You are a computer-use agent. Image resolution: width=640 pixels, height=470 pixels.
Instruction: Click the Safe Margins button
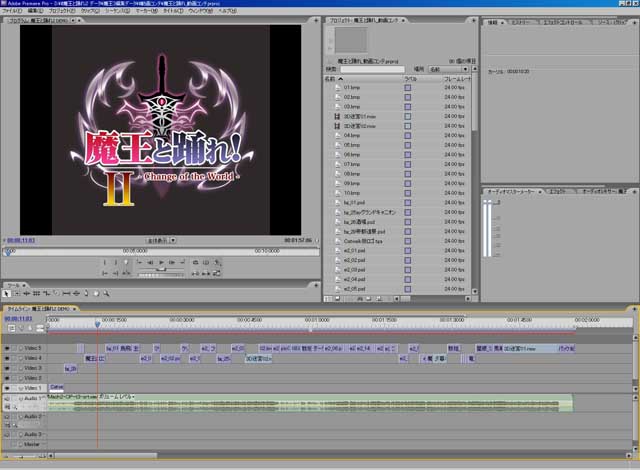pyautogui.click(x=206, y=262)
